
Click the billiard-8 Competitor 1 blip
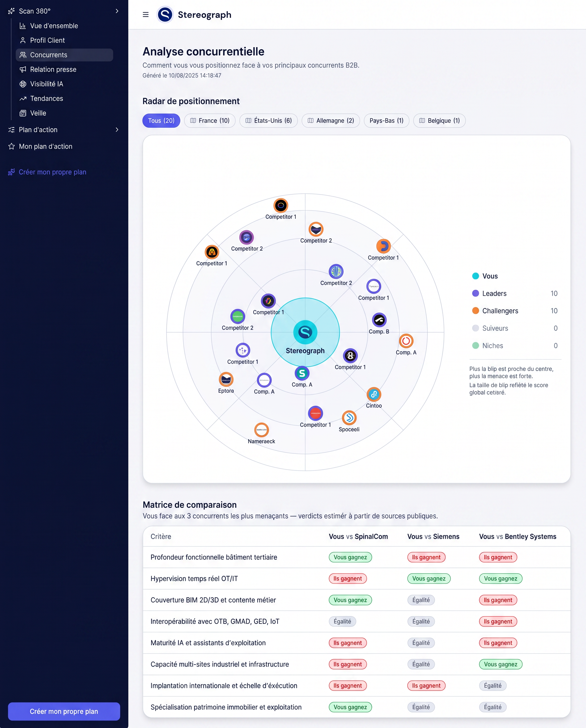click(x=350, y=355)
